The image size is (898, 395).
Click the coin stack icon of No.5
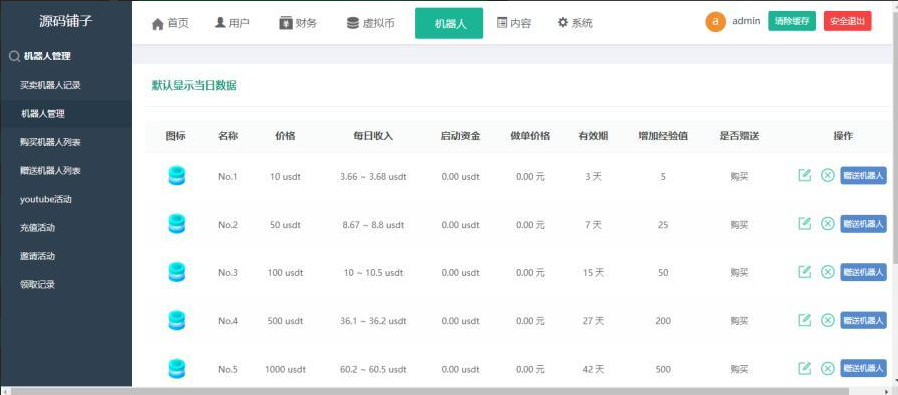click(x=176, y=369)
